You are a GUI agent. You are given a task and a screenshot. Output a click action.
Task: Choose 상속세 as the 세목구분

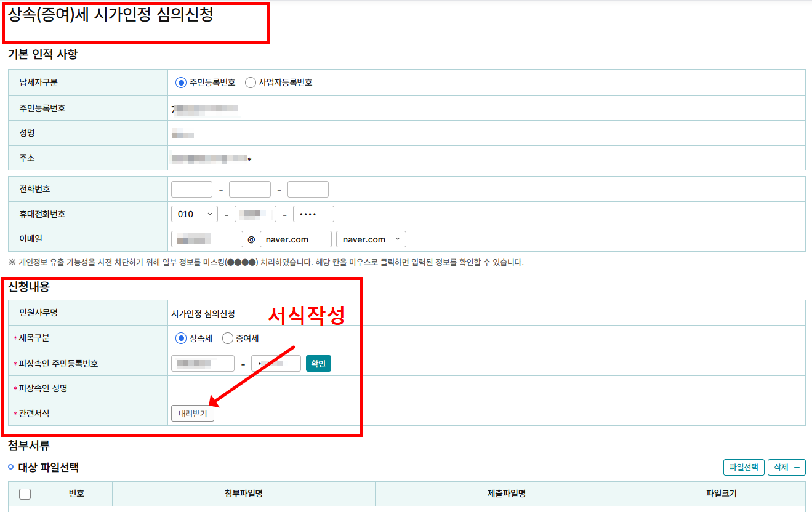click(181, 338)
